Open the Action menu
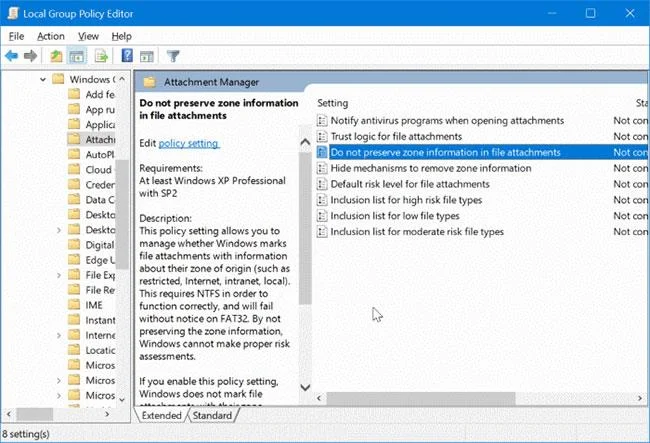 click(51, 36)
